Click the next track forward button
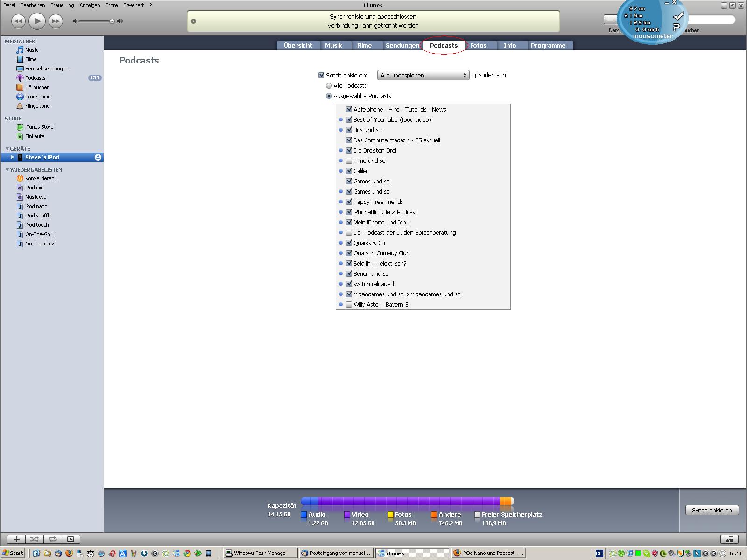 56,21
